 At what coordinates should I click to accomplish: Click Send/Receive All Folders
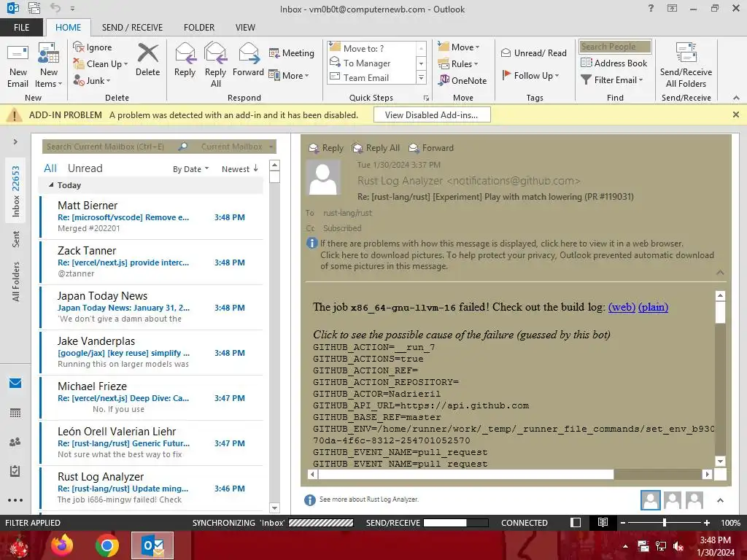coord(686,66)
